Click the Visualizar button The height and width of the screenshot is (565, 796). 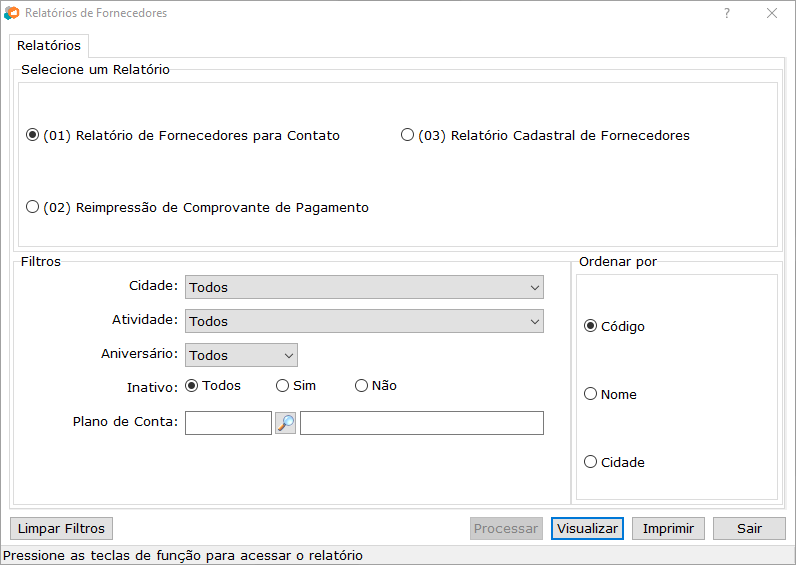[x=587, y=528]
